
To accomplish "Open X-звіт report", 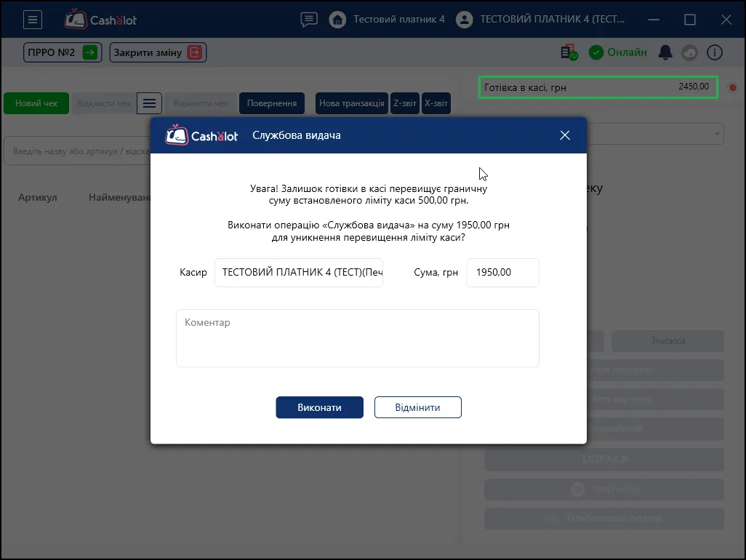I will click(x=436, y=103).
